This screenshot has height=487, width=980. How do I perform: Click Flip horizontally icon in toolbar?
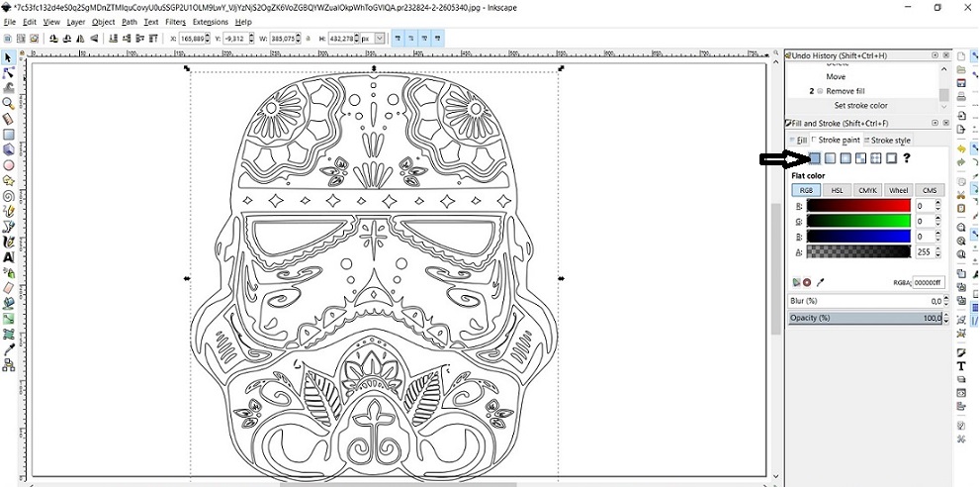(x=80, y=39)
